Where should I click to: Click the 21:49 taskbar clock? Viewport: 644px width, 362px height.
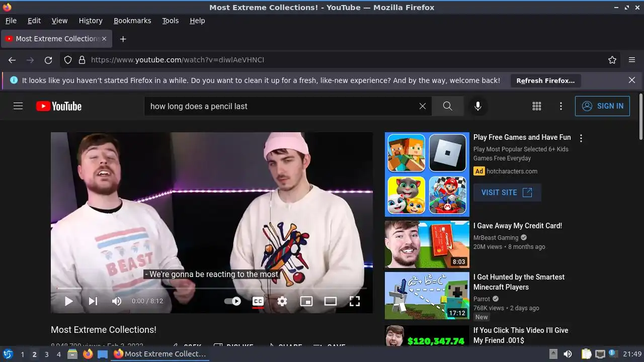point(632,354)
